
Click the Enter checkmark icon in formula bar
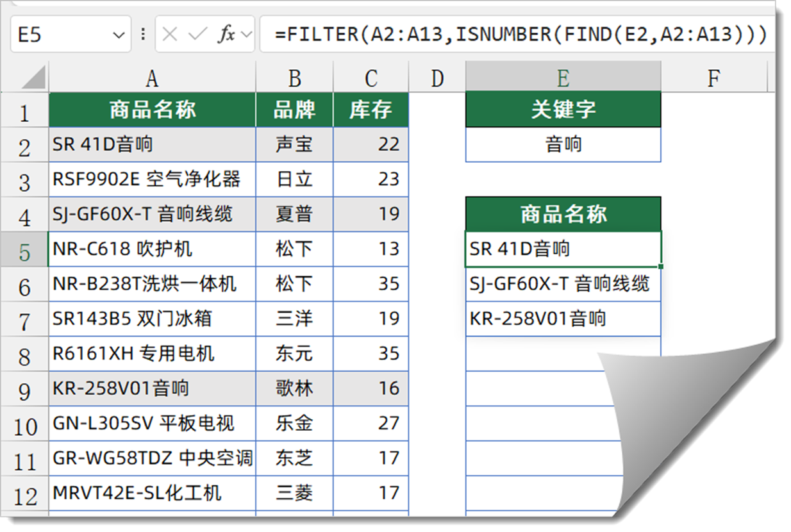pyautogui.click(x=197, y=35)
